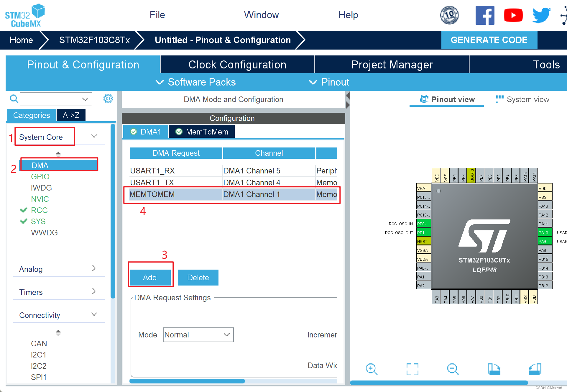The height and width of the screenshot is (392, 567).
Task: Click the 10-year anniversary badge icon
Action: tap(449, 15)
